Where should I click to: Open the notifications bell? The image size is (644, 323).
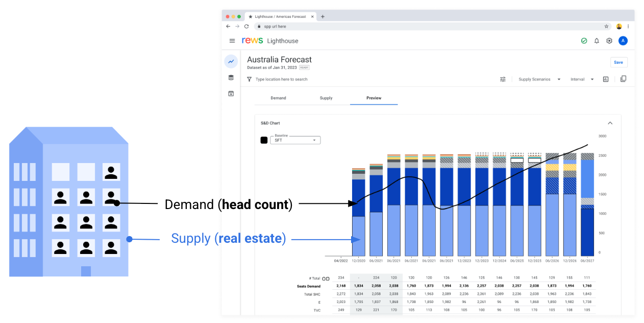[597, 41]
